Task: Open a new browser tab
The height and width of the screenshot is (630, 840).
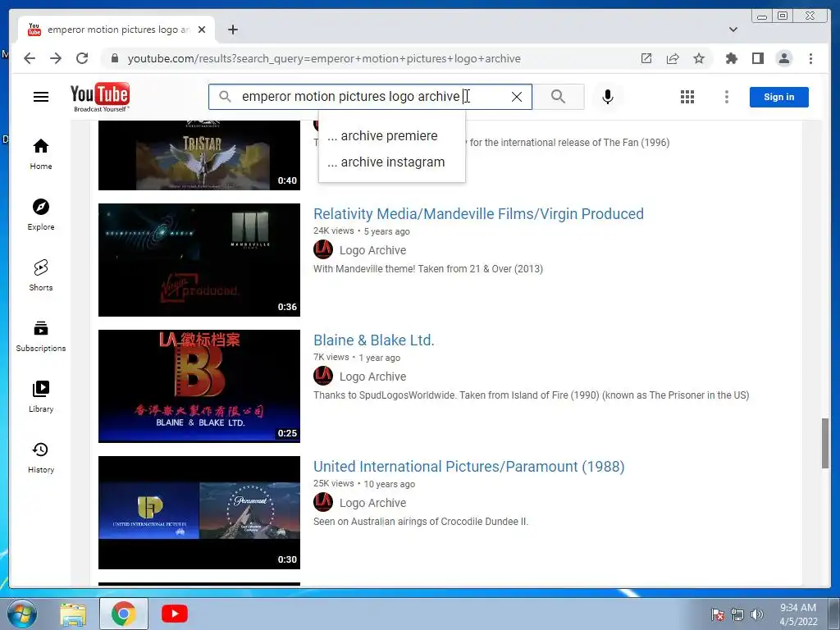Action: (x=232, y=30)
